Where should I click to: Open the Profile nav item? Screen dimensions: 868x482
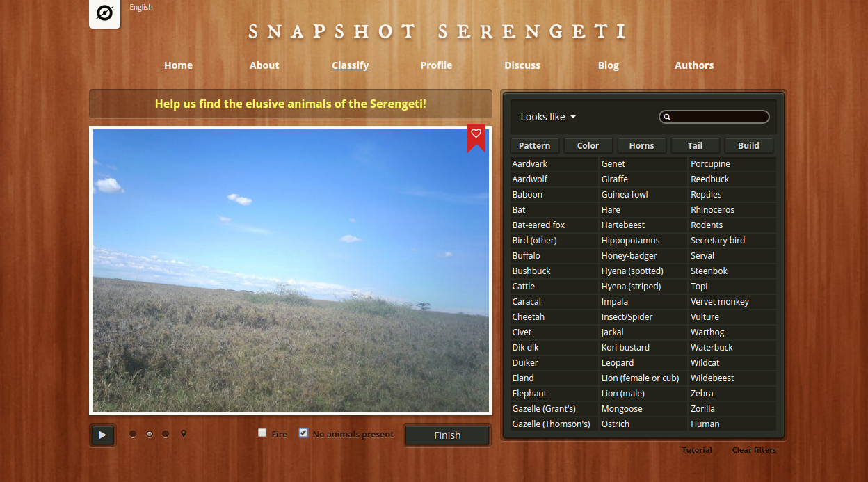[436, 65]
